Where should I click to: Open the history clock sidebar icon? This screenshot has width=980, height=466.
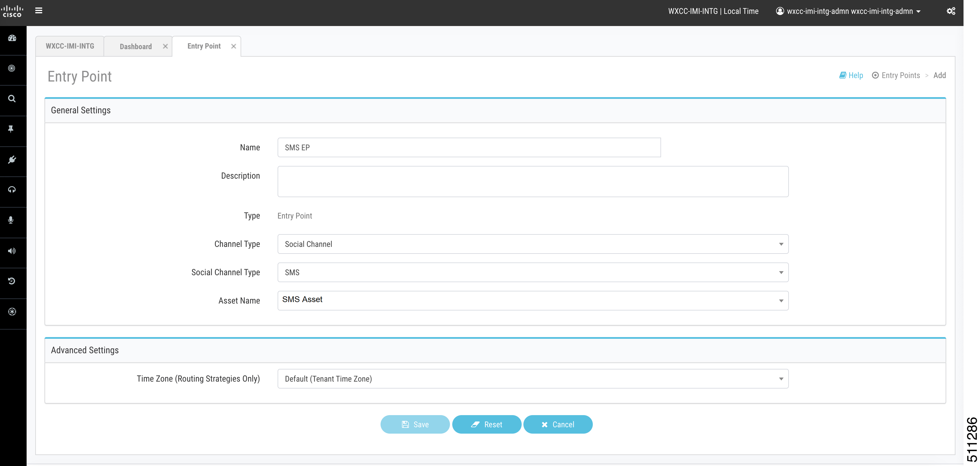point(12,281)
